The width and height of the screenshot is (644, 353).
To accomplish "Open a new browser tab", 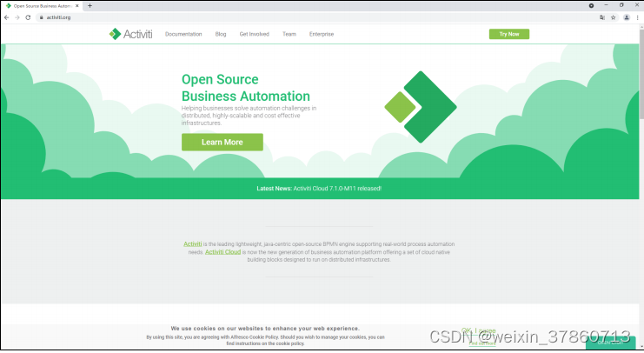I will [90, 6].
